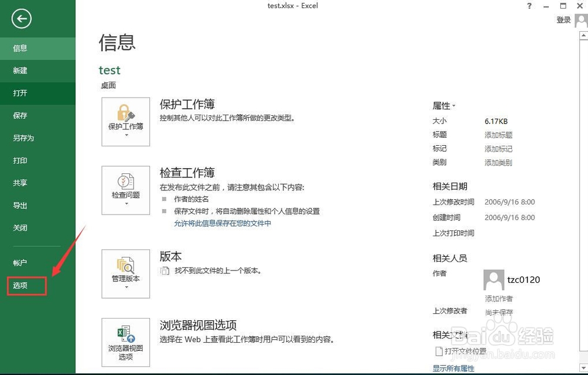Click the 检查工作簿 heading
The image size is (588, 375).
click(x=187, y=173)
